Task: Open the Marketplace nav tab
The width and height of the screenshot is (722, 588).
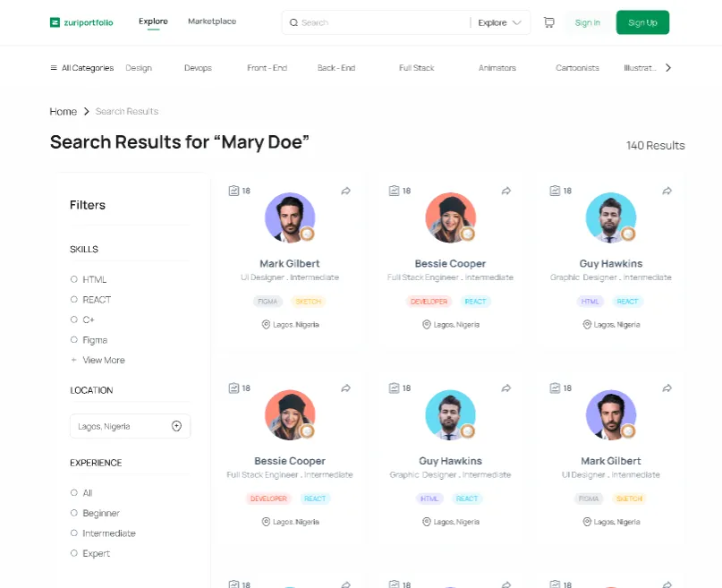Action: [212, 21]
